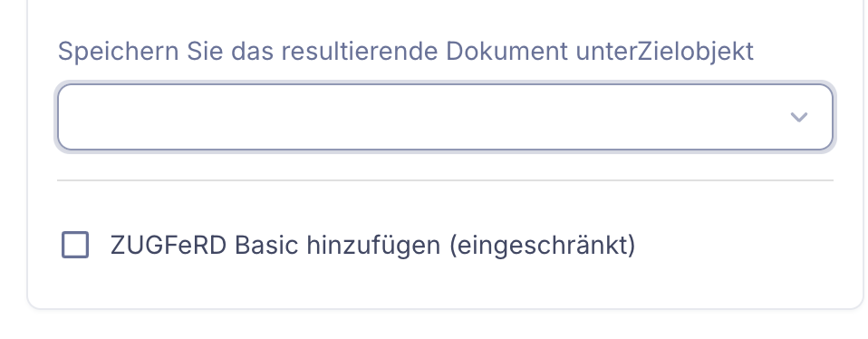Click blank card area beneath the checkbox

(445, 284)
